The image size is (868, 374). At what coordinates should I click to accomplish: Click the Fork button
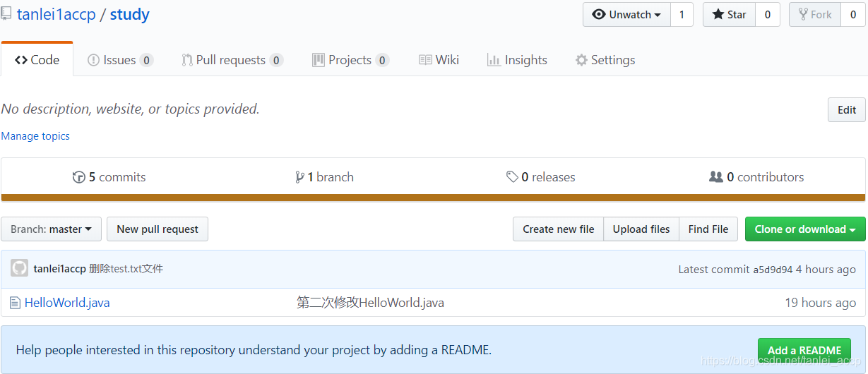[815, 15]
